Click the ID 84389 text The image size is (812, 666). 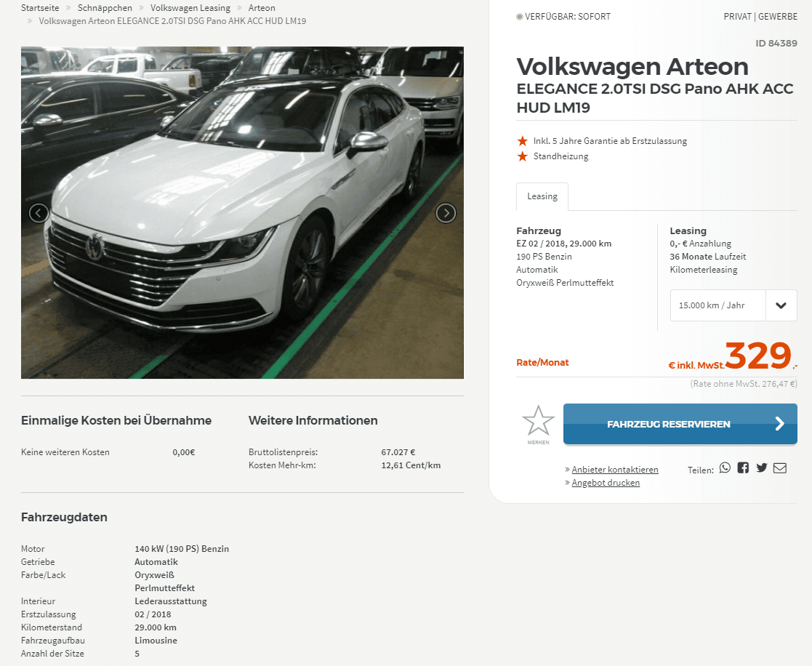point(776,43)
